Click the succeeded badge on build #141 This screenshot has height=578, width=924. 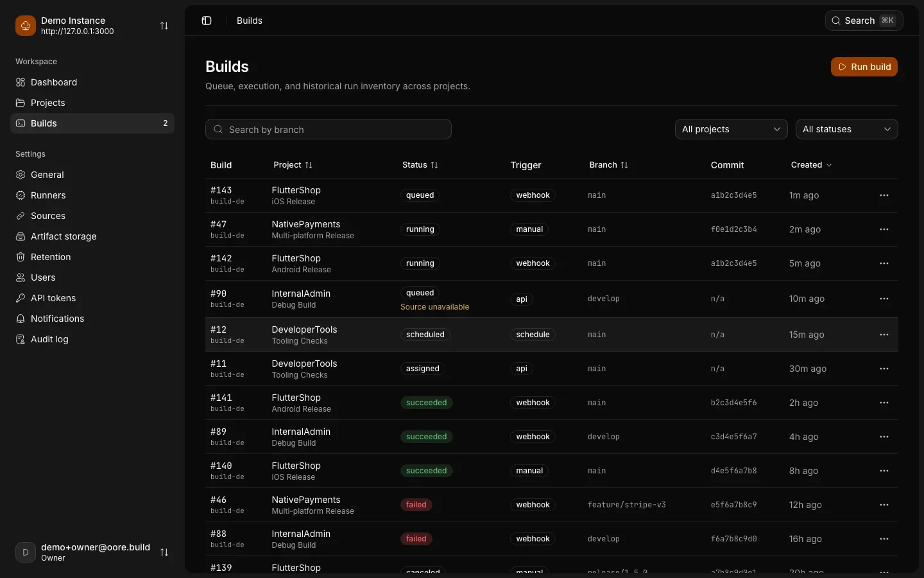pyautogui.click(x=426, y=403)
